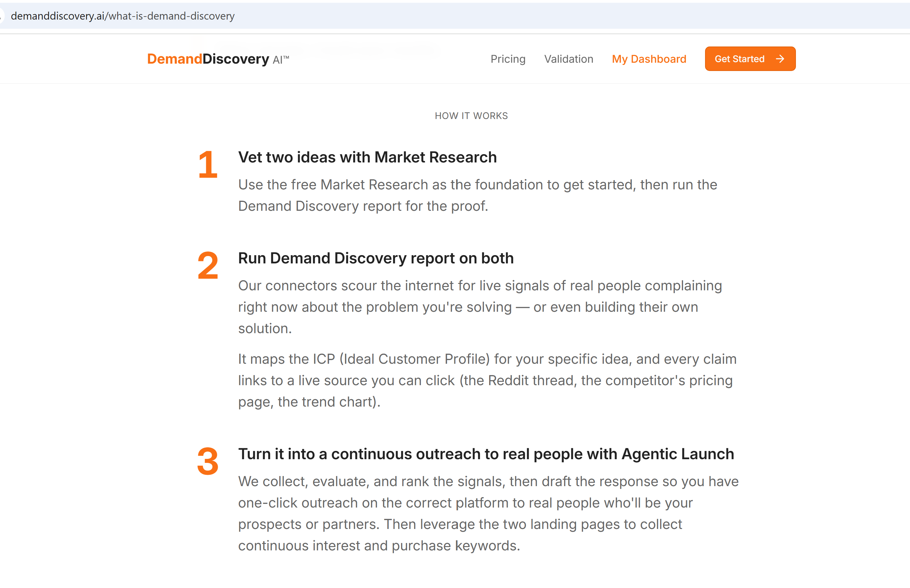Click the arrow icon in Get Started

tap(780, 59)
